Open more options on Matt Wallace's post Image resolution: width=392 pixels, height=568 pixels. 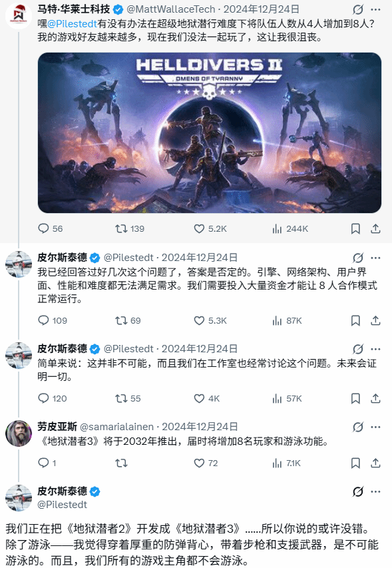tap(376, 9)
